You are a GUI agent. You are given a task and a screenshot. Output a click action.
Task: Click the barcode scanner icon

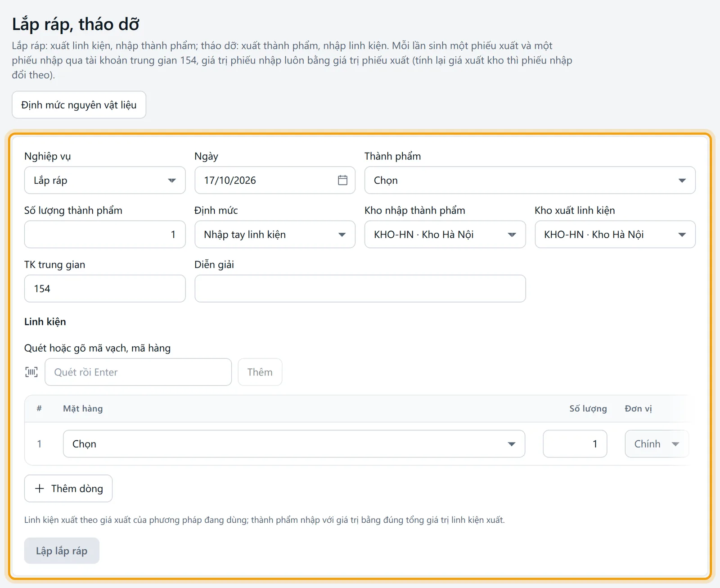(x=31, y=372)
